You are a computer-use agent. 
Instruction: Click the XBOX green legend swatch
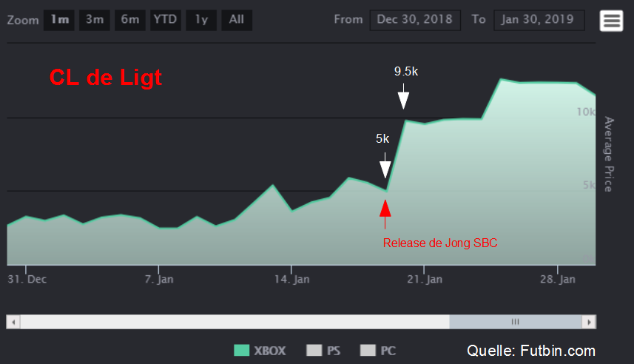[x=242, y=350]
